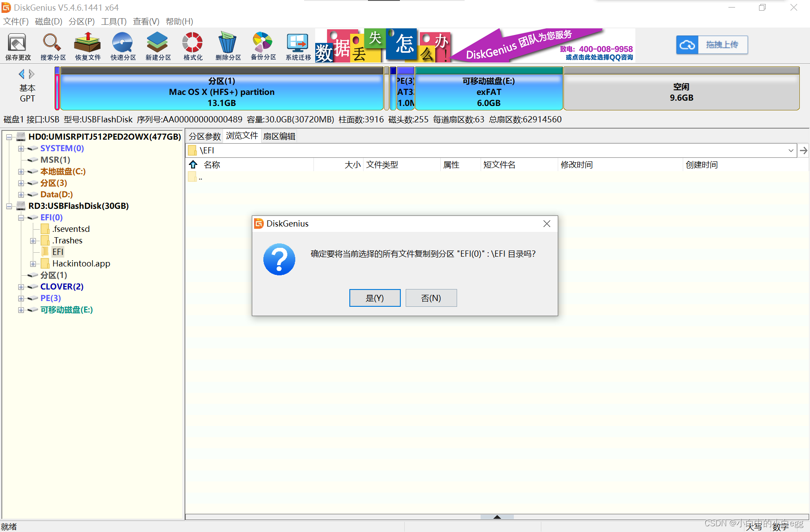Viewport: 810px width, 532px height.
Task: Select the MSR(1) partition in tree
Action: tap(55, 160)
